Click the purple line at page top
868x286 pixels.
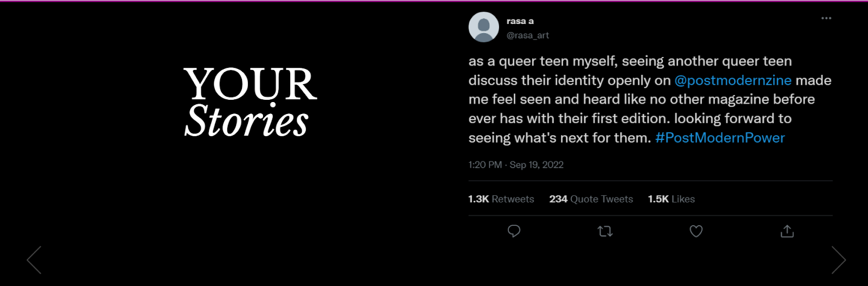(434, 1)
